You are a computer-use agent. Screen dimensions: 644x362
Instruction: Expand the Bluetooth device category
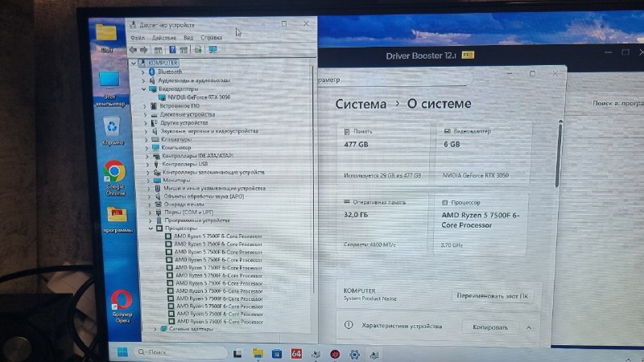click(x=142, y=72)
